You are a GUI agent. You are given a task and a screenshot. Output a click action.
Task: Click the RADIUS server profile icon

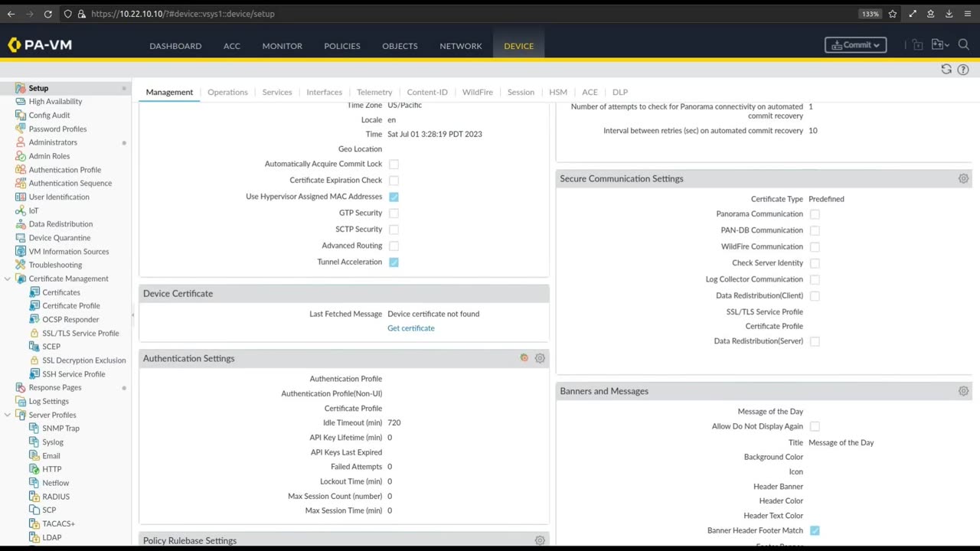tap(34, 497)
